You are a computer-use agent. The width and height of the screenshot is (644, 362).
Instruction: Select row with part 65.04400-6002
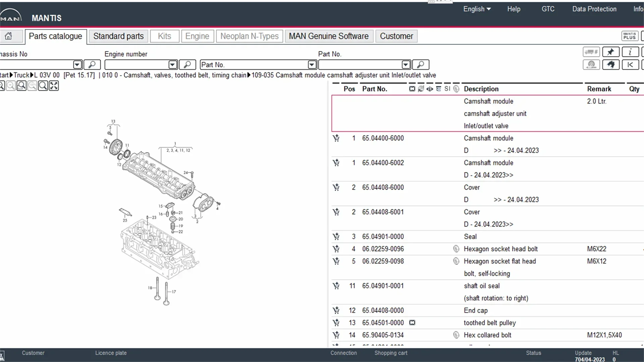click(x=383, y=163)
